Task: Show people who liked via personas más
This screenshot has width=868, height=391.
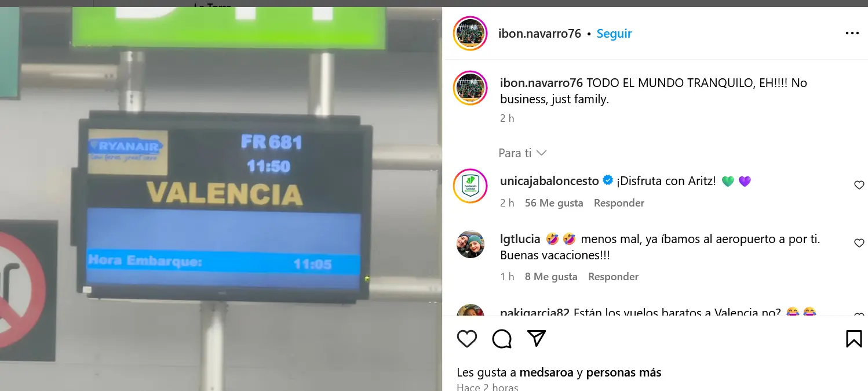Action: [x=624, y=372]
